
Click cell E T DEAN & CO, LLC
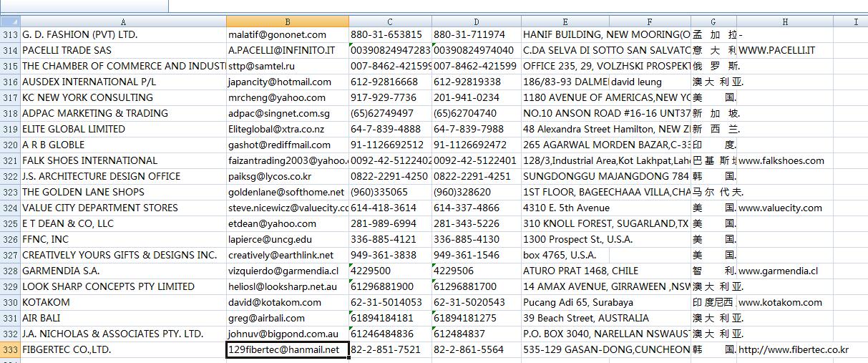coord(124,223)
